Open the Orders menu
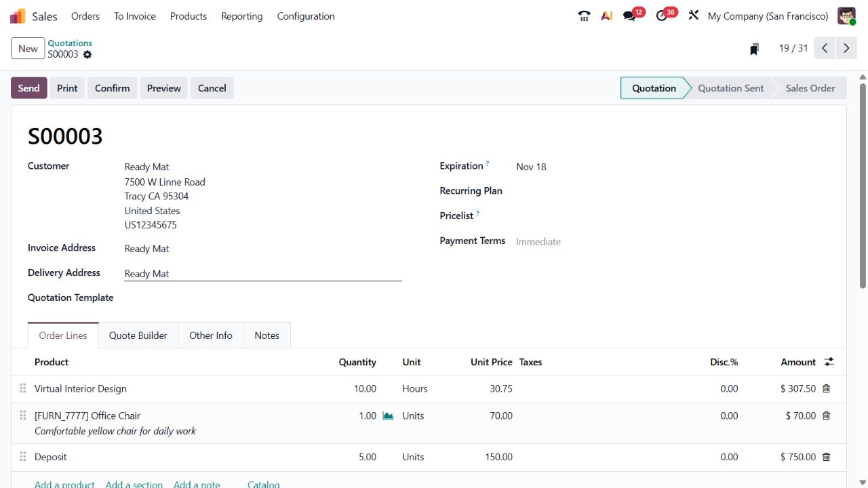Viewport: 868px width, 488px height. tap(85, 16)
